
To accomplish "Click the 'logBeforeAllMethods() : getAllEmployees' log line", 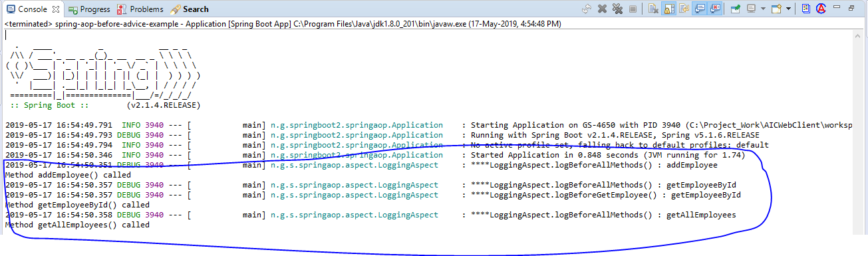I will [370, 215].
